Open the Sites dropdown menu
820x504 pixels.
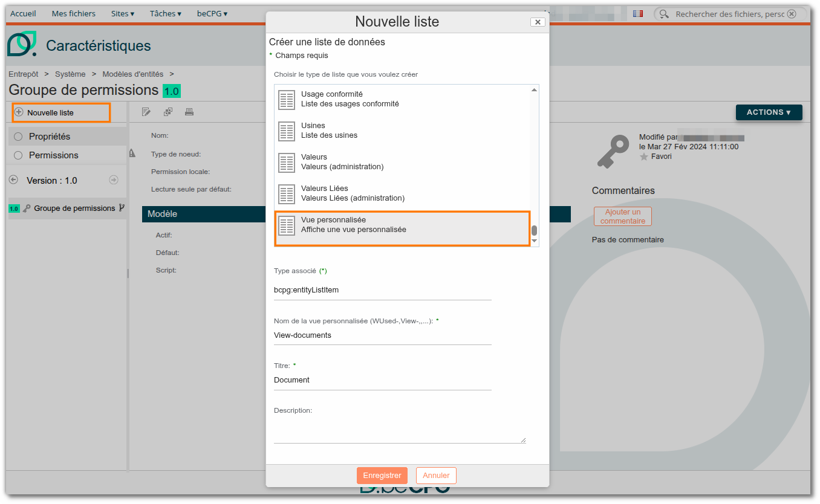tap(123, 13)
